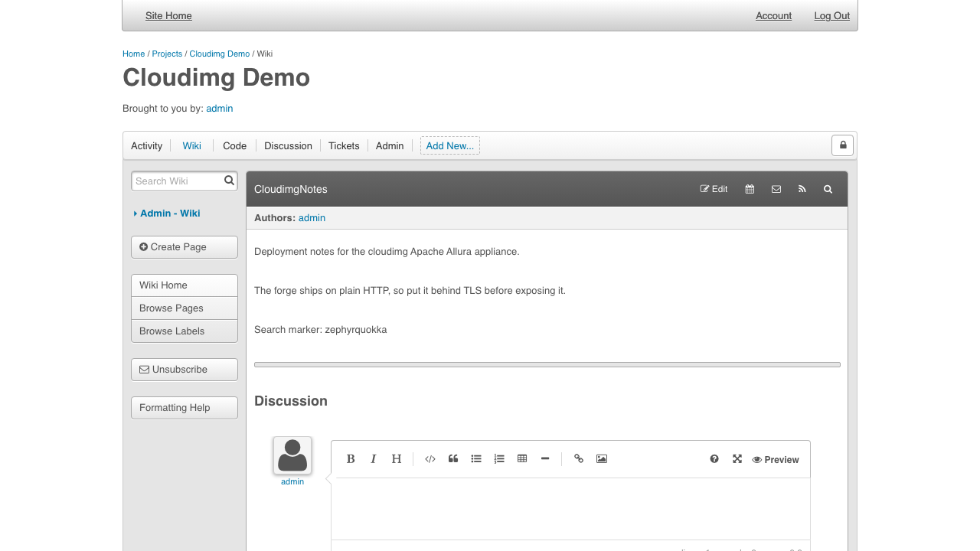Insert an image with the image icon
Image resolution: width=980 pixels, height=551 pixels.
[602, 459]
